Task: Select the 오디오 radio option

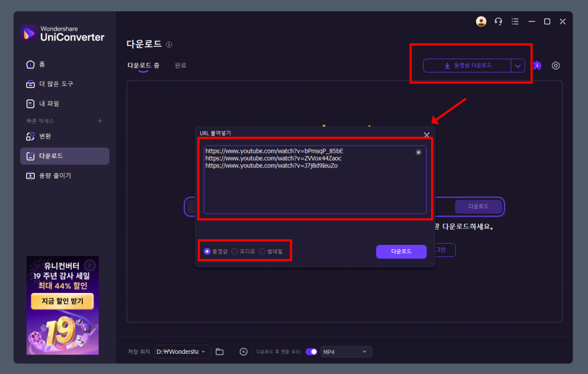Action: (x=243, y=252)
